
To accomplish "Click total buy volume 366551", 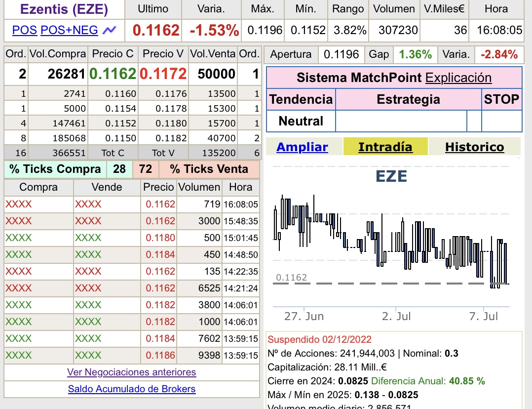I will point(69,153).
